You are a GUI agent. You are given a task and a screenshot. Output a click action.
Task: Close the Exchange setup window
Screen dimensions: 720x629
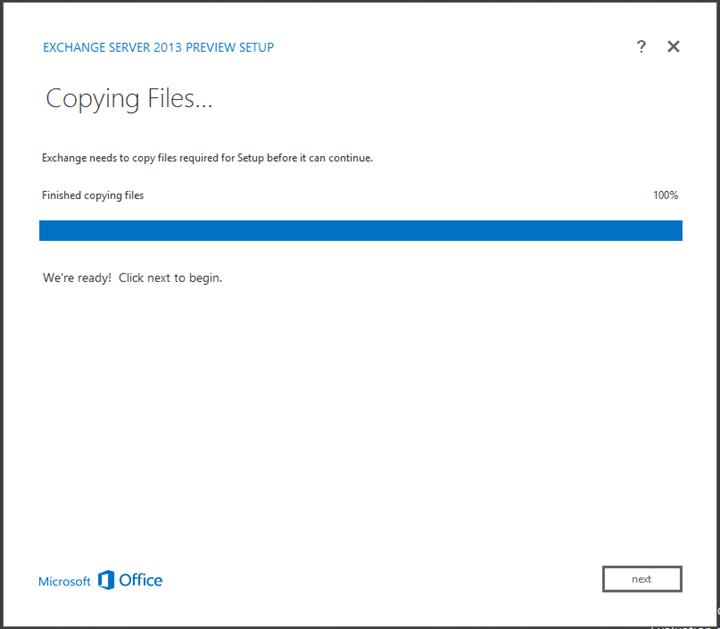click(673, 46)
